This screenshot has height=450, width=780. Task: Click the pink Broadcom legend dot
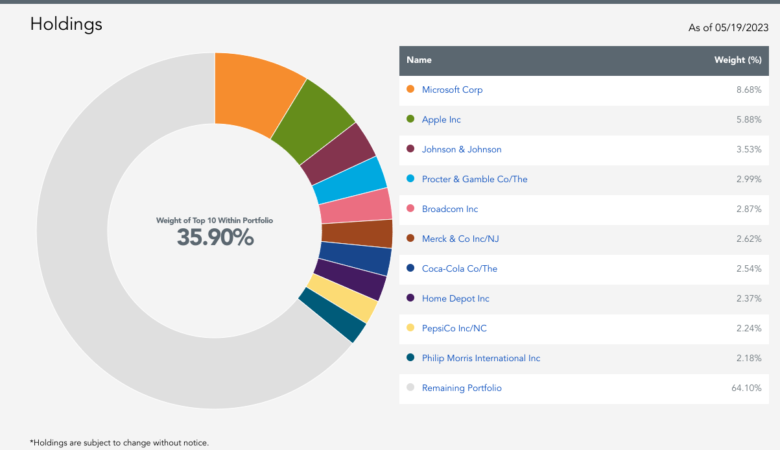pyautogui.click(x=410, y=208)
